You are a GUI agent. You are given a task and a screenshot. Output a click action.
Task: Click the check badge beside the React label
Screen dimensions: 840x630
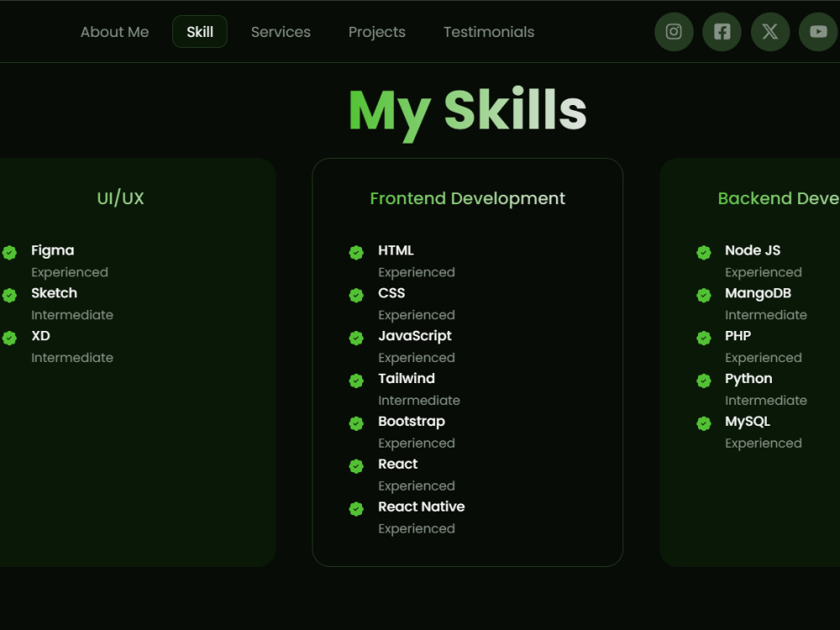click(x=356, y=466)
